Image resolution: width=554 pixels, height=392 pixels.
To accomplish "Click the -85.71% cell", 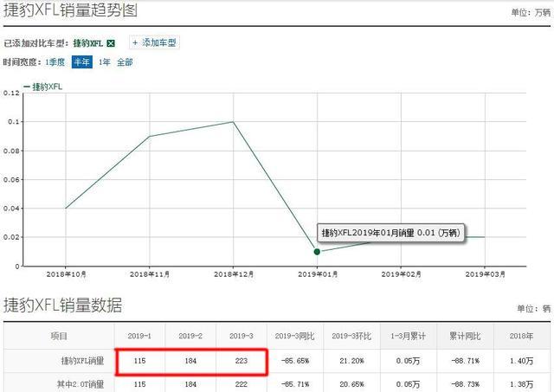I will [295, 384].
